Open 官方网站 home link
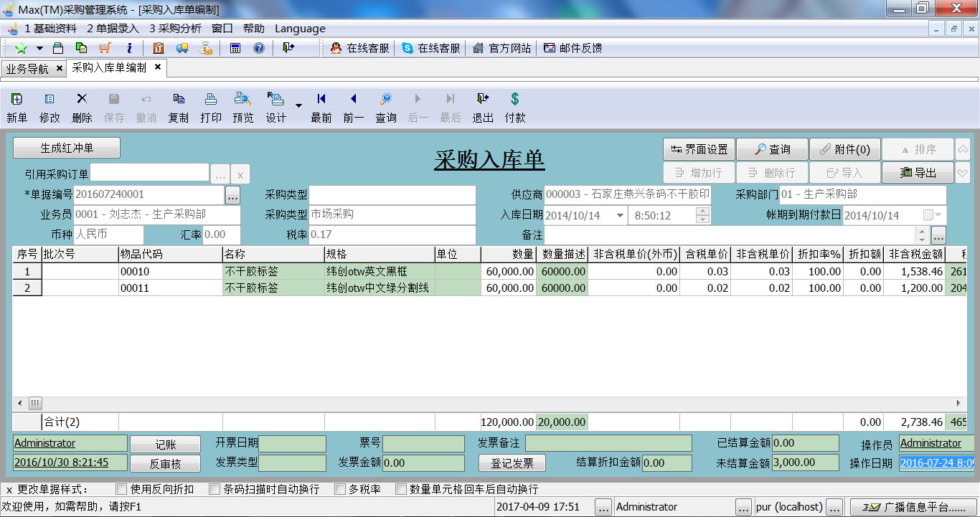The height and width of the screenshot is (517, 980). pos(501,48)
